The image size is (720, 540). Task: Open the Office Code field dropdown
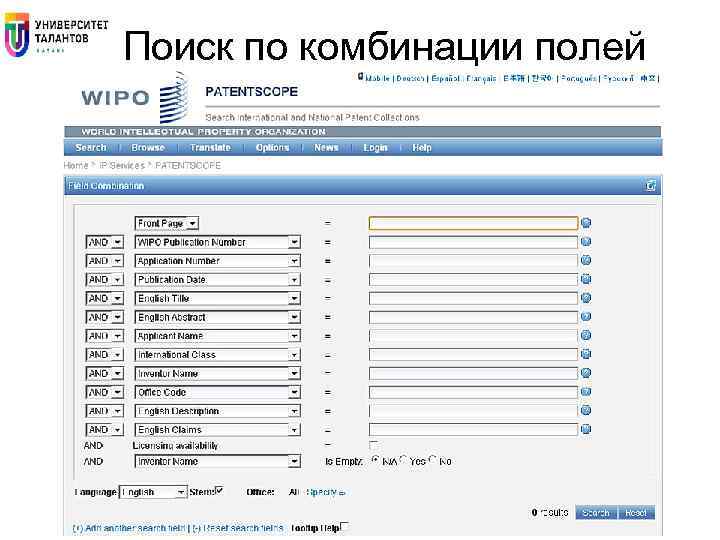pos(218,393)
